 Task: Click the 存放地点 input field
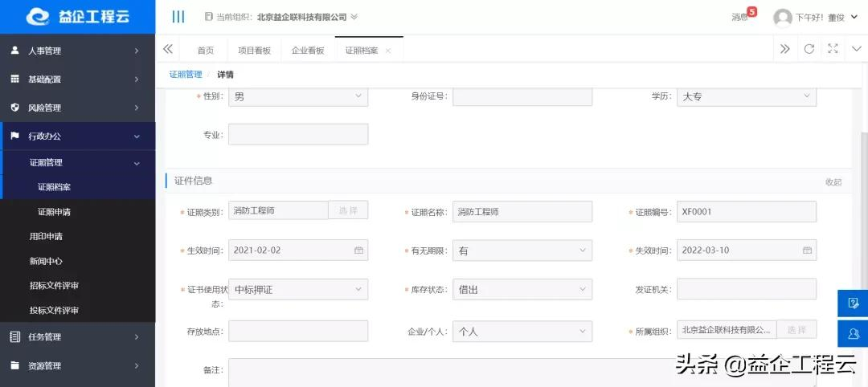[298, 331]
